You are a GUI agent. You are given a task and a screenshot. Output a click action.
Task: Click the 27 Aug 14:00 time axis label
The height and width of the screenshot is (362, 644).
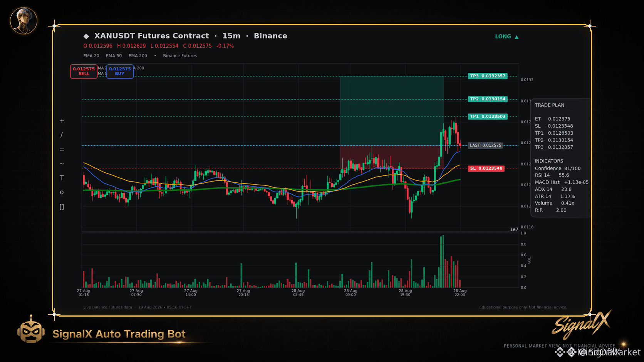[191, 293]
